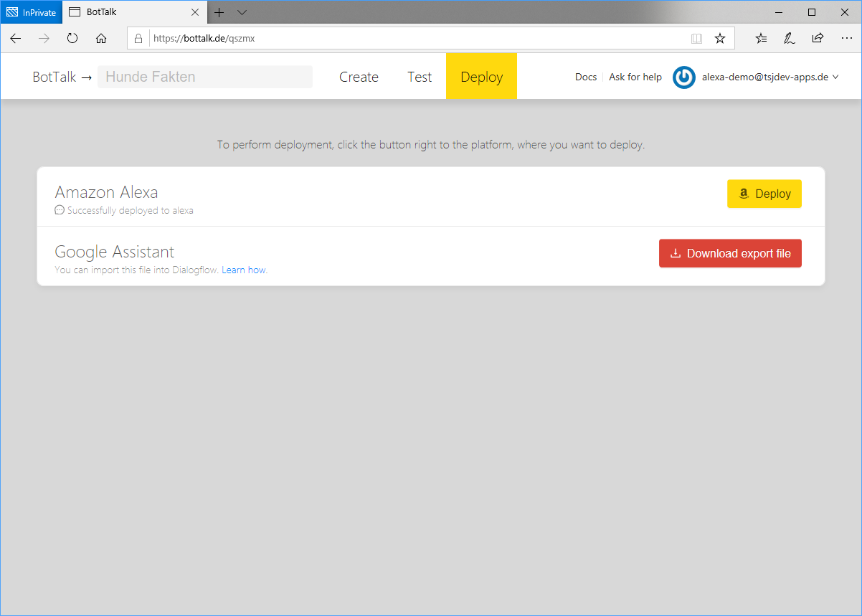Open the tab list chevron
Screen dimensions: 862x616
[x=242, y=12]
